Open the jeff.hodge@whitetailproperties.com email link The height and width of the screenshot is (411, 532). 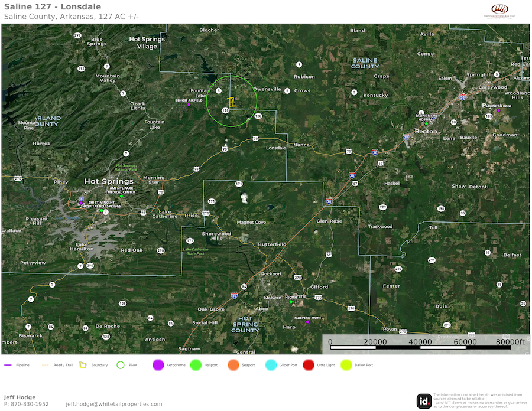coord(113,404)
